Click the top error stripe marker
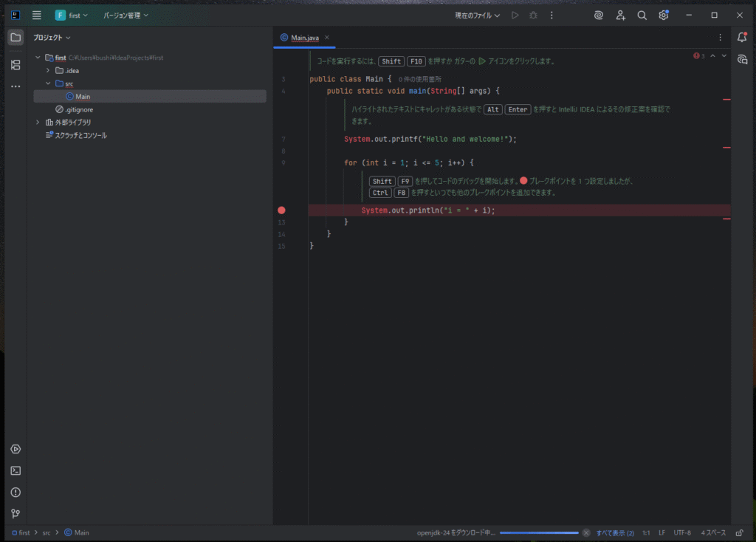This screenshot has width=756, height=542. point(726,100)
